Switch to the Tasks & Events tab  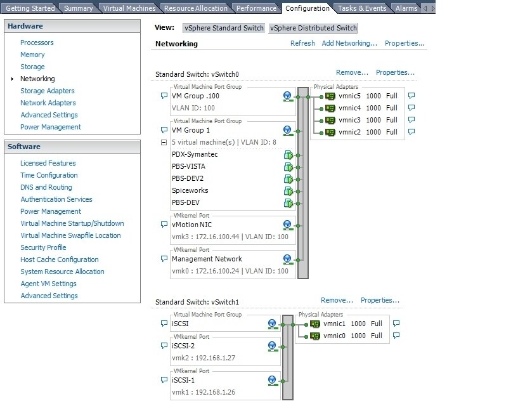361,8
